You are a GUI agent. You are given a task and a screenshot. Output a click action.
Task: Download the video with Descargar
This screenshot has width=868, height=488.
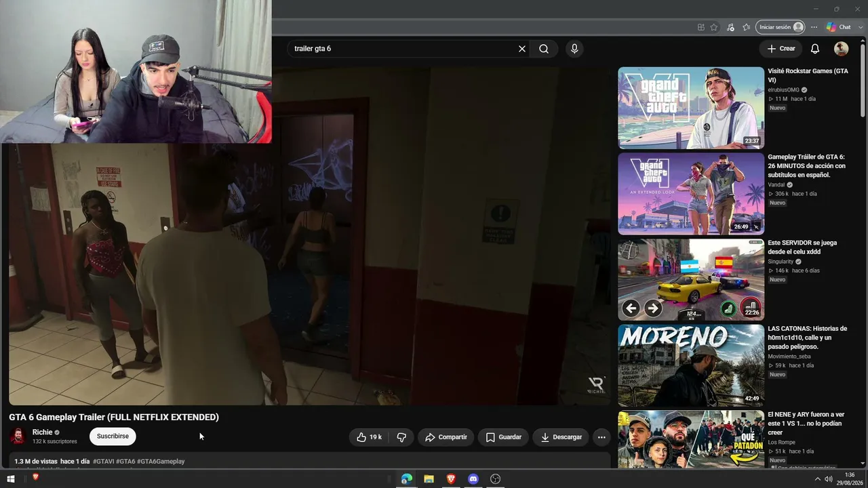(560, 437)
